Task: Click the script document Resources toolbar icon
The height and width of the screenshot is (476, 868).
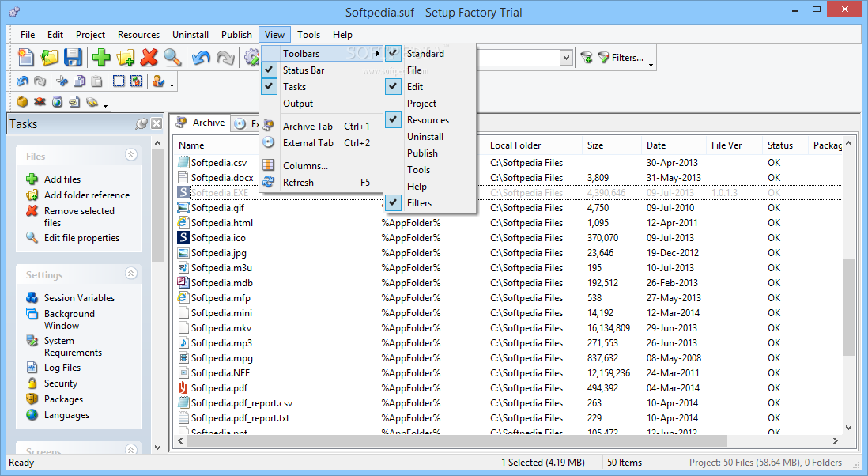Action: (x=74, y=102)
